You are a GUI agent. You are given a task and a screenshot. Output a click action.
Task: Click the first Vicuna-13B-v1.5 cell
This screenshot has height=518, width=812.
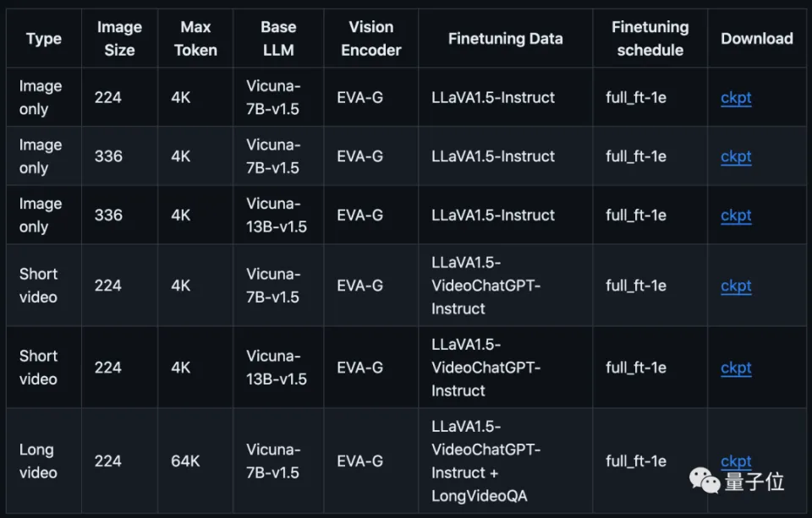(x=277, y=215)
